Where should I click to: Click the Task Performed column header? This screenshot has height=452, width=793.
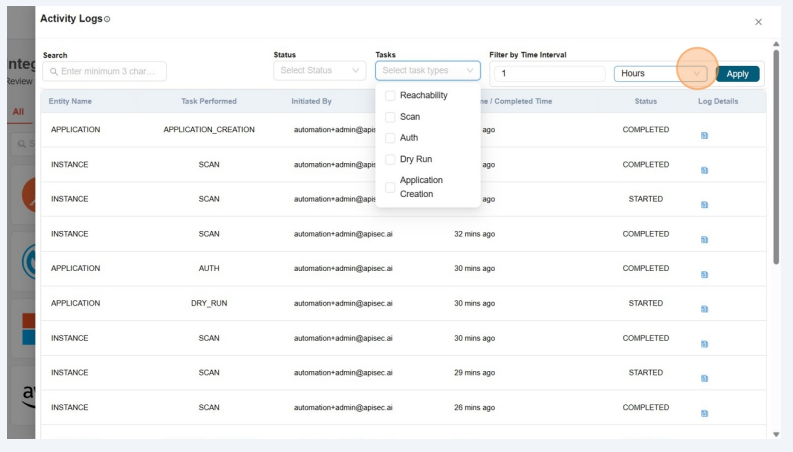pyautogui.click(x=209, y=101)
